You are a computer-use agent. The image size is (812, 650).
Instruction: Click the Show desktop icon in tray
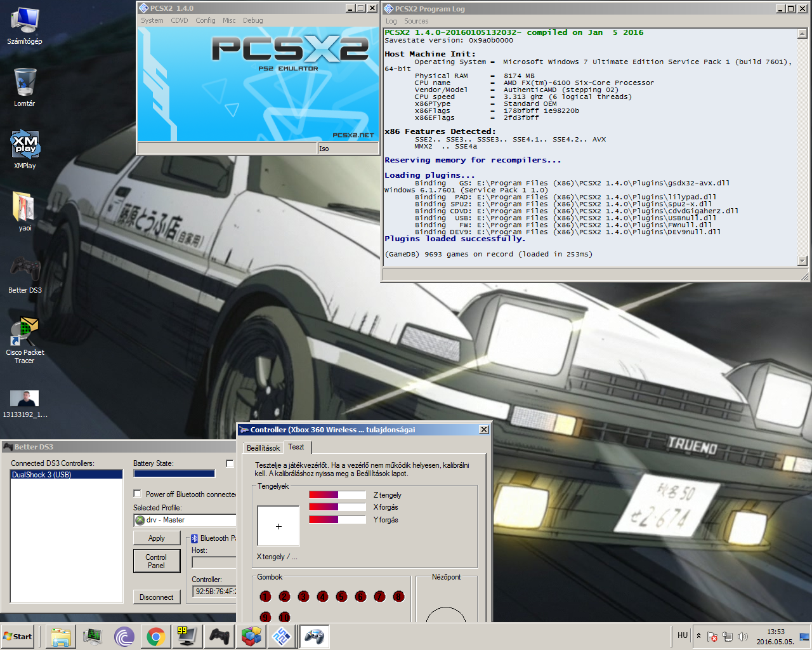click(x=804, y=637)
